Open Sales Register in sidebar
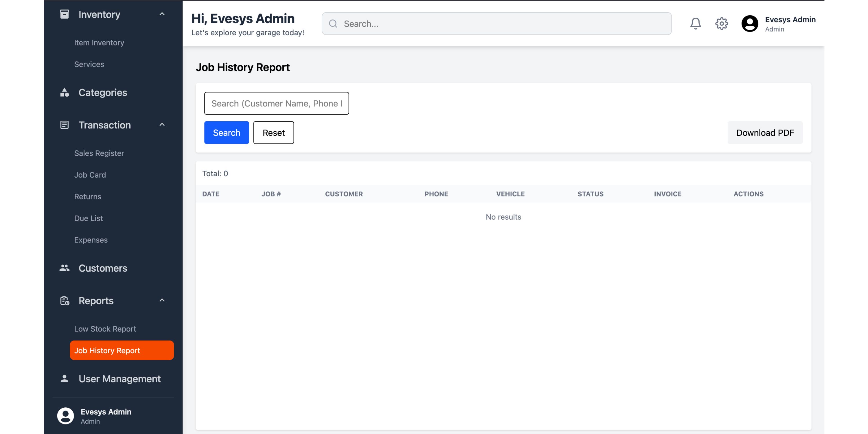Image resolution: width=868 pixels, height=434 pixels. tap(99, 153)
